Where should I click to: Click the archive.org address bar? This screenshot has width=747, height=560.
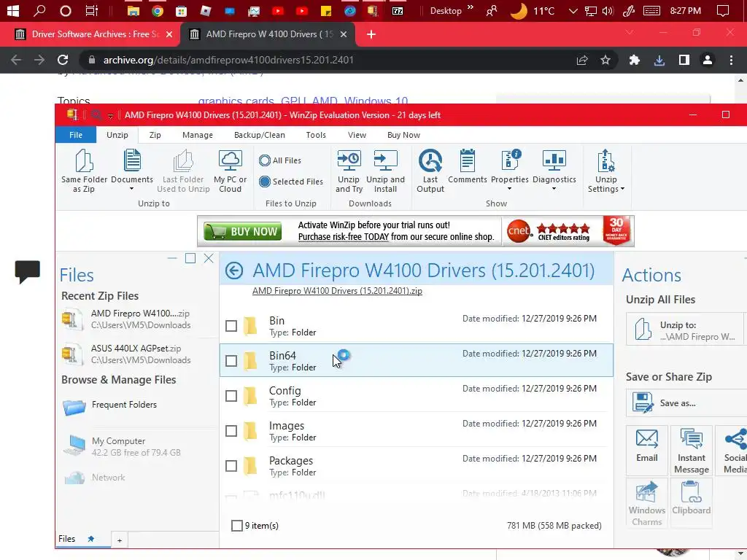329,60
